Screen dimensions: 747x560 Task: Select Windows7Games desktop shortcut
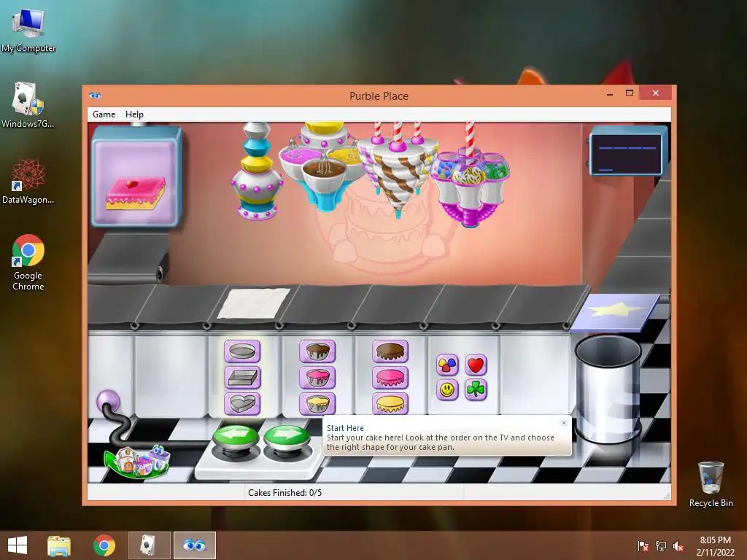tap(28, 105)
